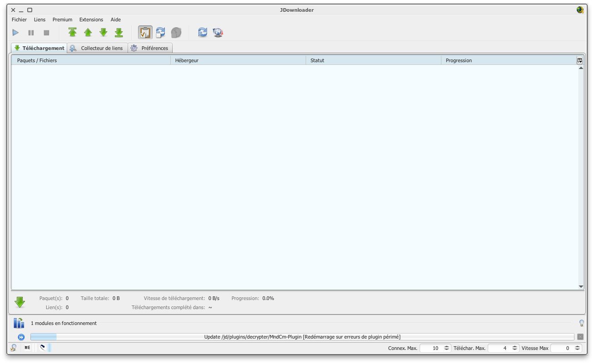
Task: Click the lightbulb icon at the right
Action: click(x=581, y=323)
